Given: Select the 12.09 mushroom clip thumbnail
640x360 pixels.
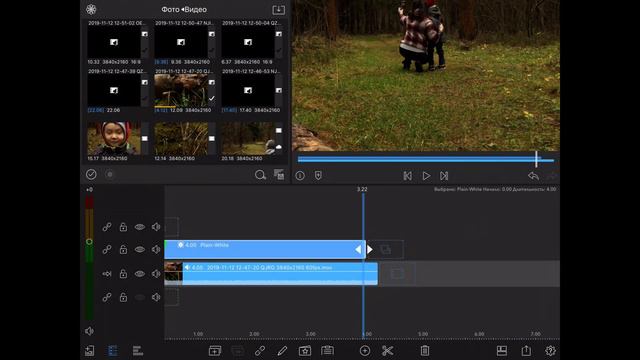Looking at the screenshot, I should [181, 90].
